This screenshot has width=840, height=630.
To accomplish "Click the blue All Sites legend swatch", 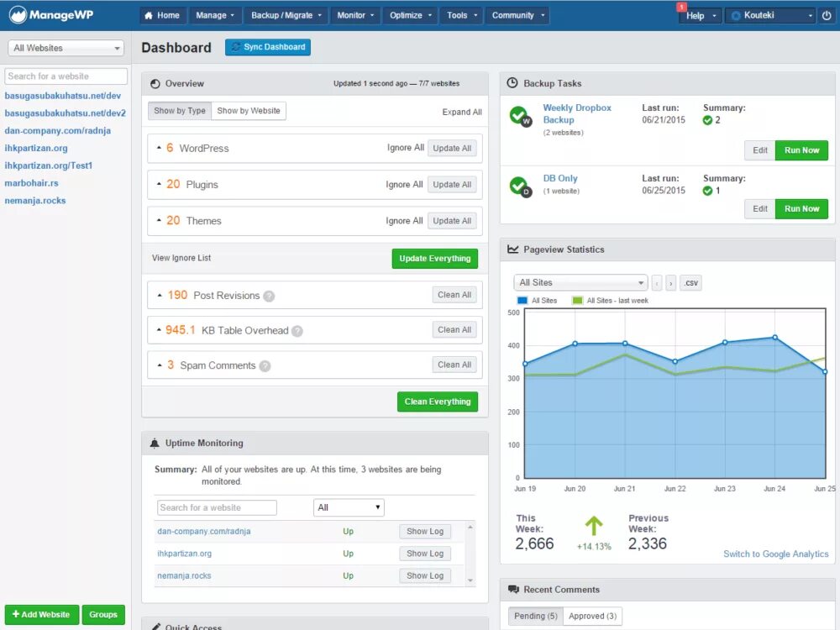I will [522, 301].
